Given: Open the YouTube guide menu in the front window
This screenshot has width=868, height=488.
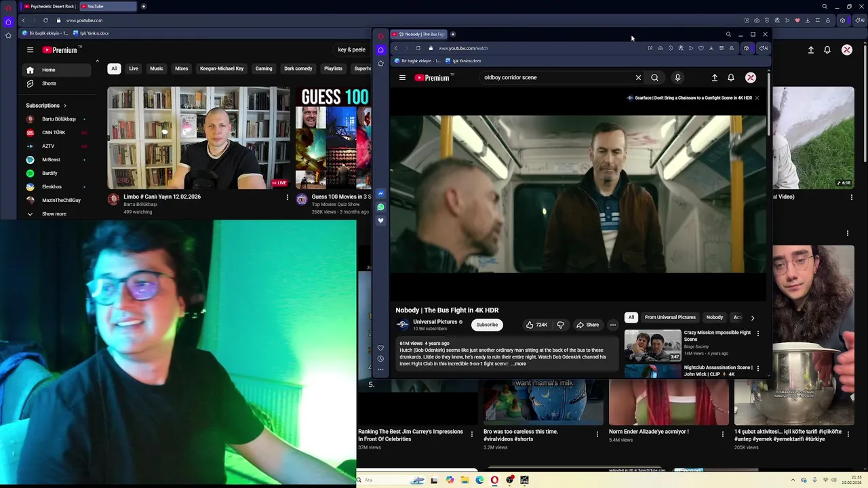Looking at the screenshot, I should (x=402, y=78).
